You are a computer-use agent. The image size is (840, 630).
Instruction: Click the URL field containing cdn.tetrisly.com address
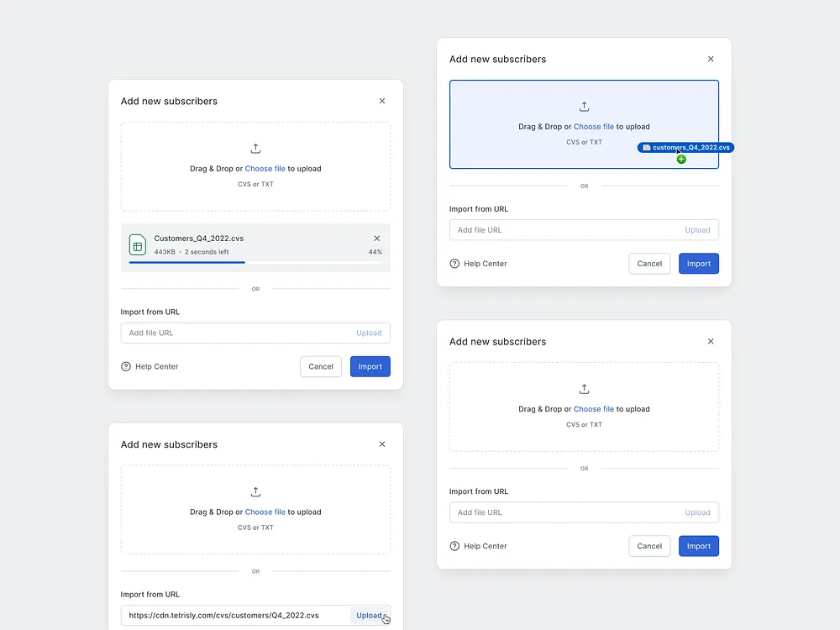[x=235, y=616]
